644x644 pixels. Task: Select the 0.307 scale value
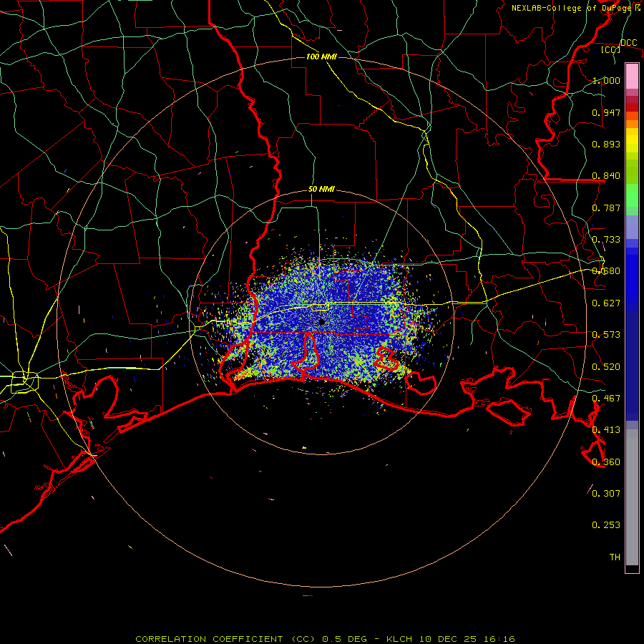[x=606, y=494]
